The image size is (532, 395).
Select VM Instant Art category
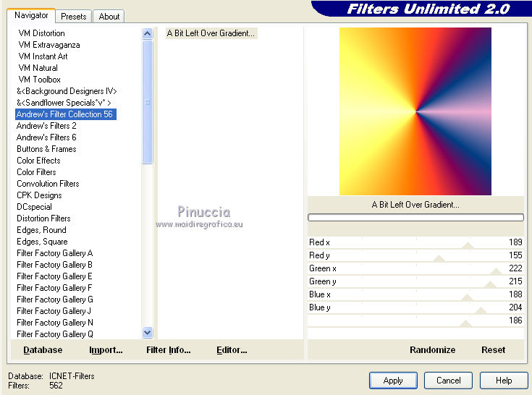(x=43, y=56)
